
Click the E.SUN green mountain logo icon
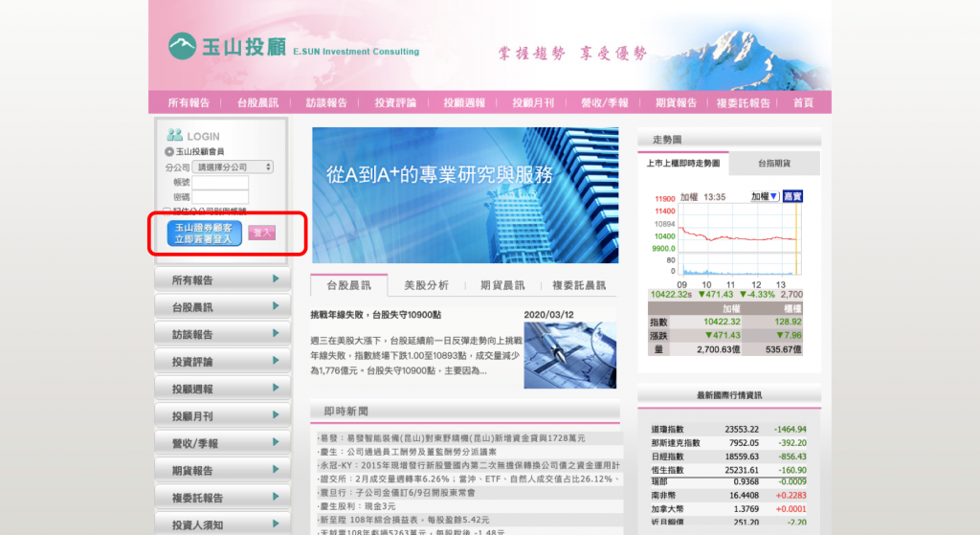click(182, 46)
